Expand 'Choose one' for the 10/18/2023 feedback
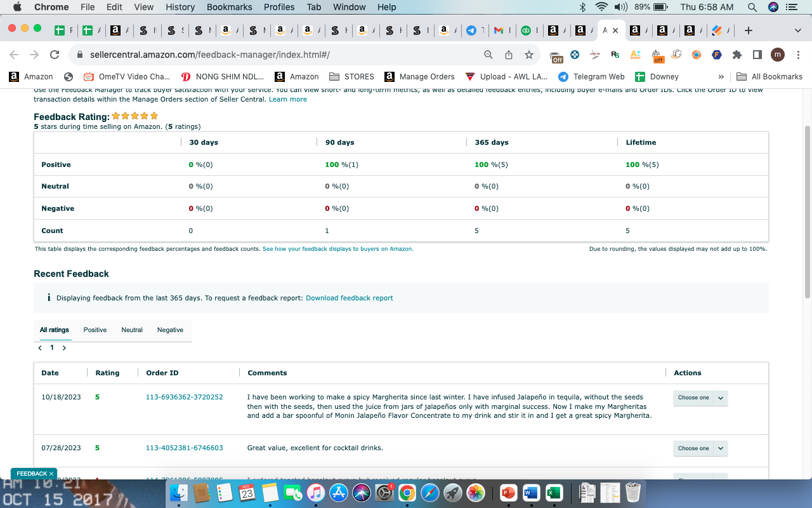 click(700, 398)
